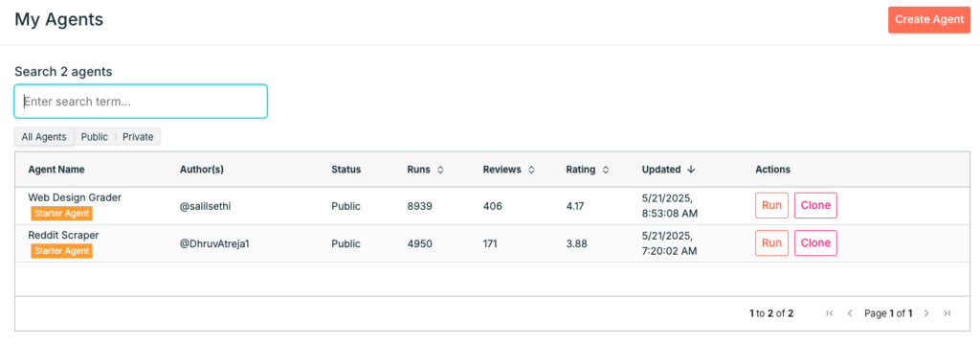
Task: Run the Web Design Grader agent
Action: [772, 205]
